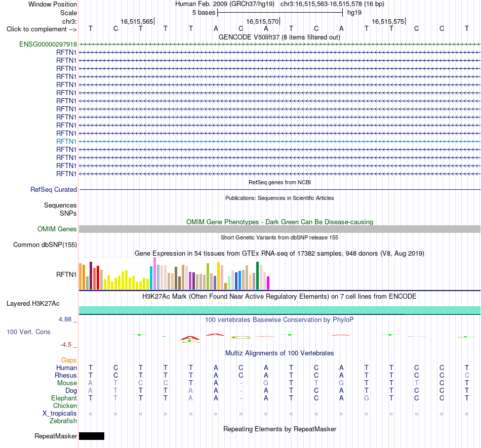The width and height of the screenshot is (481, 448).
Task: Open the RefSeq Curated track label
Action: [54, 189]
